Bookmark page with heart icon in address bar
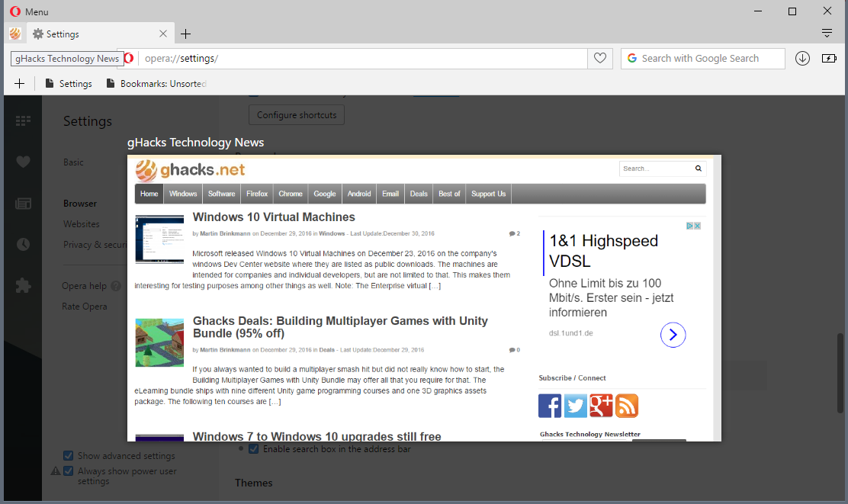 click(599, 58)
